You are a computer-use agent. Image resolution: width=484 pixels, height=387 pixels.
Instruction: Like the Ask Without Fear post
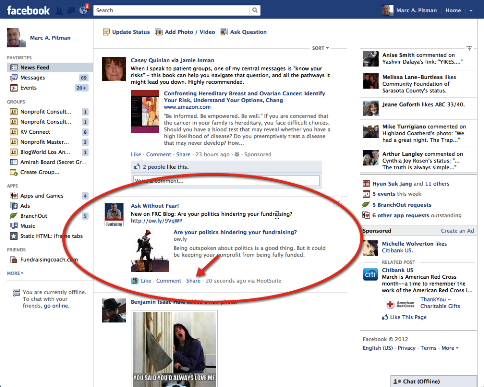pyautogui.click(x=146, y=281)
